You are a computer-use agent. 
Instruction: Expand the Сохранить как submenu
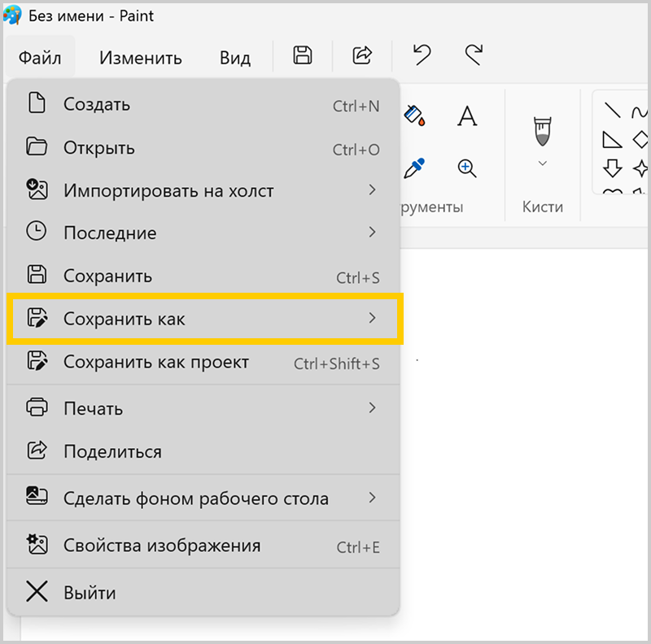(203, 319)
